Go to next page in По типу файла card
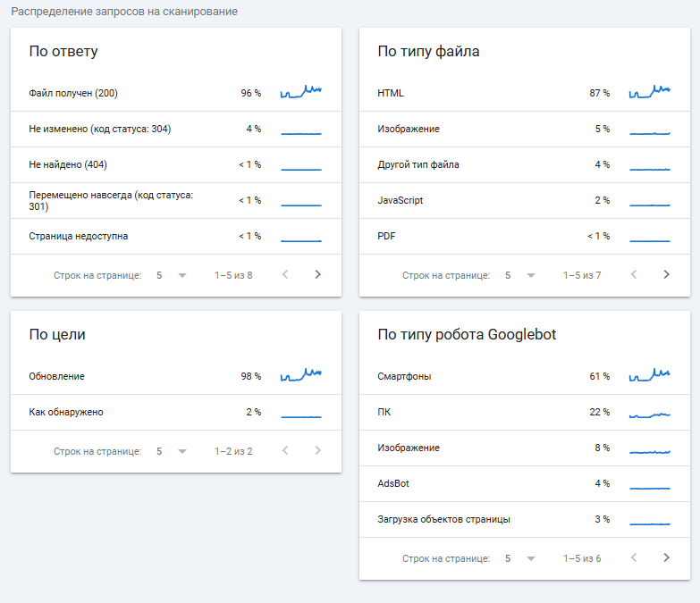This screenshot has height=603, width=700. (666, 275)
